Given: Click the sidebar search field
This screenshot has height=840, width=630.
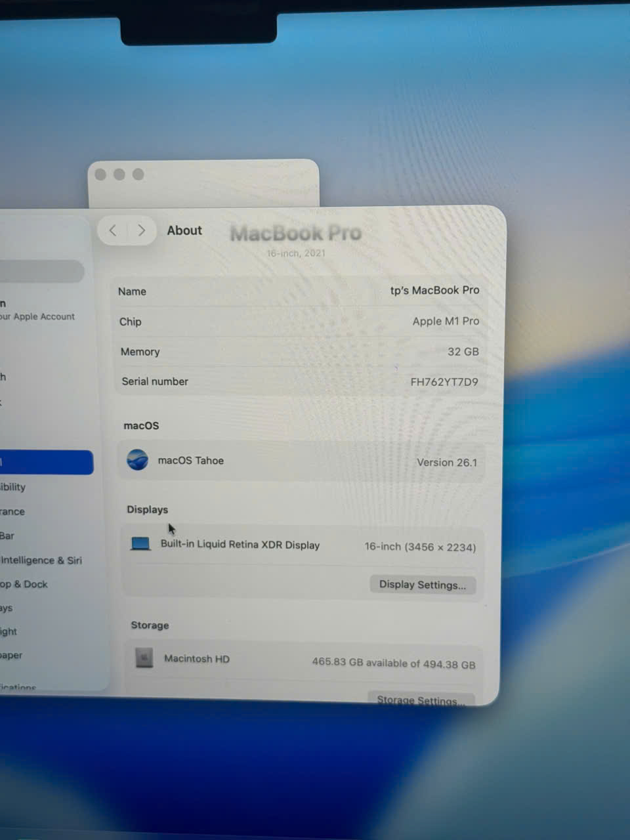Looking at the screenshot, I should pyautogui.click(x=41, y=271).
